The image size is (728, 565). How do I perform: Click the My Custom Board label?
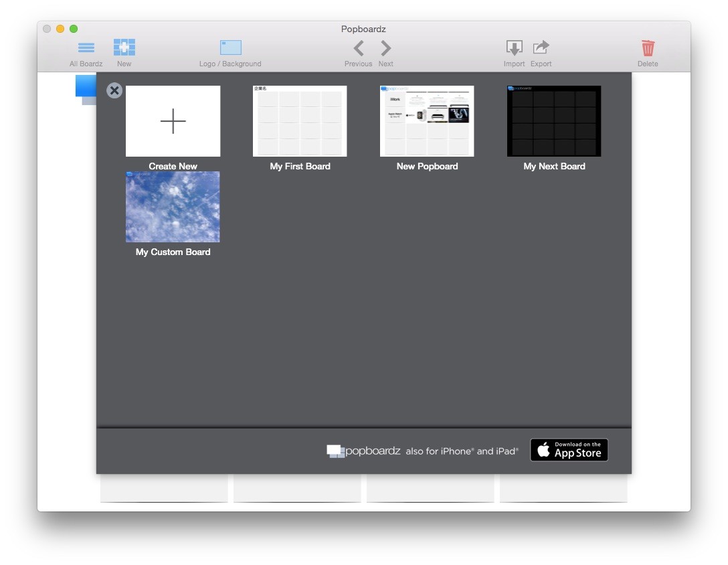pos(173,252)
